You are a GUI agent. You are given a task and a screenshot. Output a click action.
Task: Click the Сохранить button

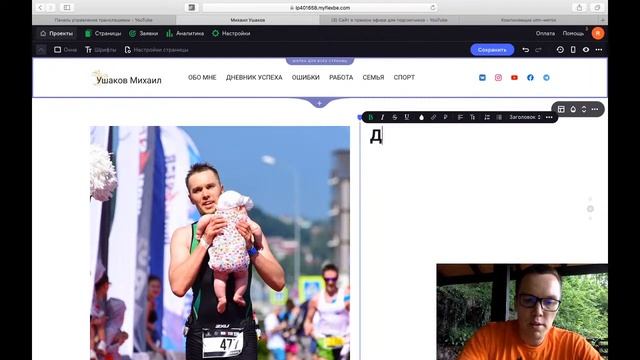(492, 50)
